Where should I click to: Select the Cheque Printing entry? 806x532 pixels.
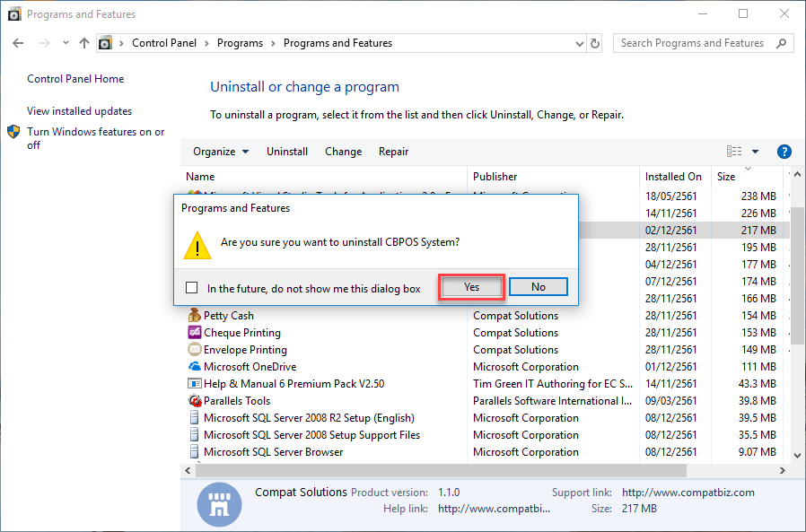(242, 333)
